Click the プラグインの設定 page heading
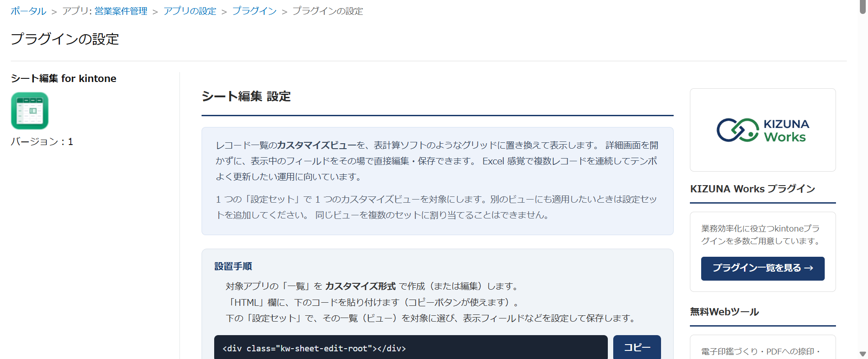The width and height of the screenshot is (868, 359). tap(65, 39)
